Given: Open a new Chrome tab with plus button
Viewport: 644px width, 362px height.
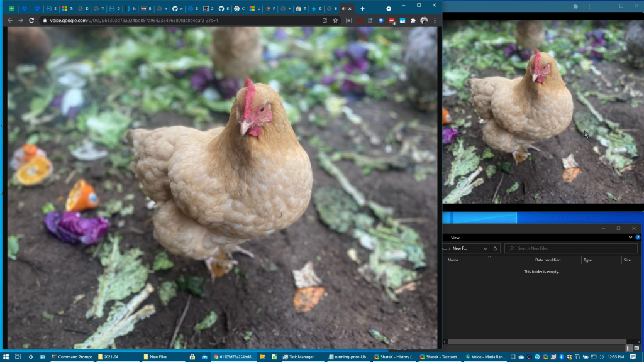Looking at the screenshot, I should (362, 8).
